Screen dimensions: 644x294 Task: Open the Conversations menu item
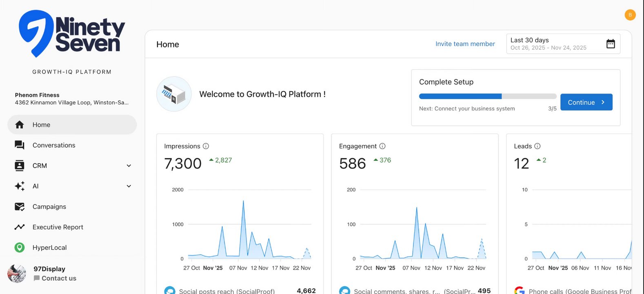tap(54, 145)
